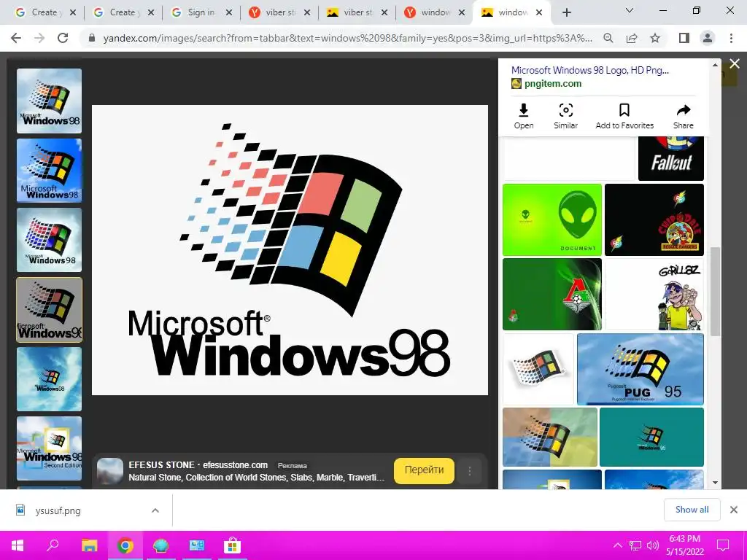Switch to first viber Yandex tab
This screenshot has height=560, width=747.
click(279, 12)
